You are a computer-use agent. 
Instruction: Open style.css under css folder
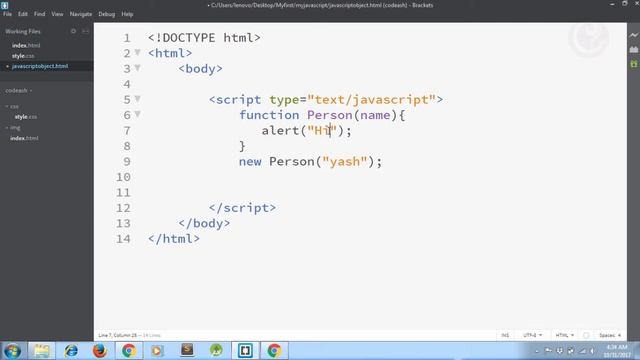25,117
